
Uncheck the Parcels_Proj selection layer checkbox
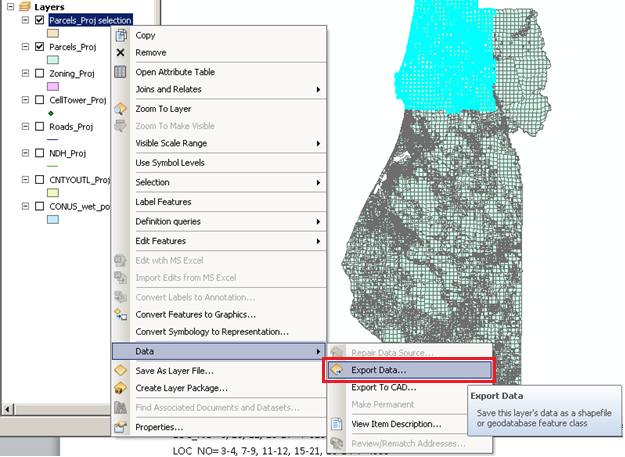click(x=39, y=20)
